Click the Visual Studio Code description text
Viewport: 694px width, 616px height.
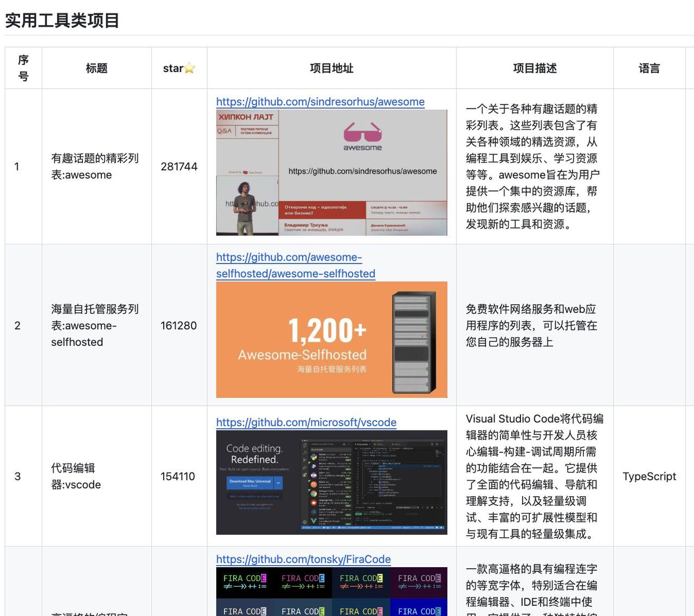pos(535,476)
